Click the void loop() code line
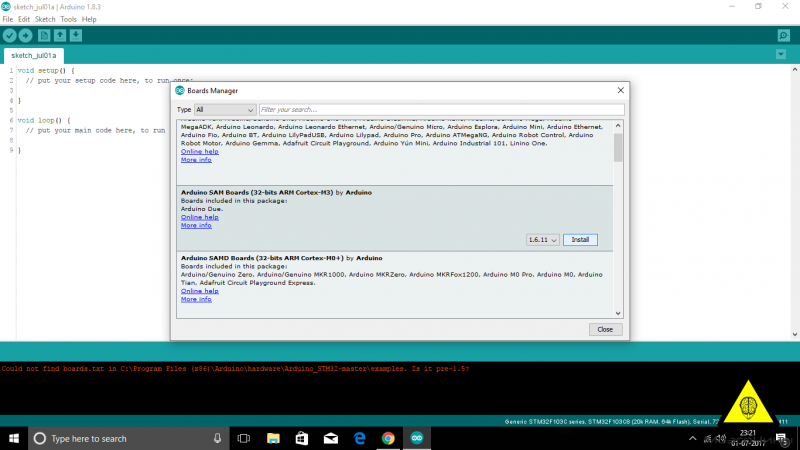The width and height of the screenshot is (800, 450). 44,120
